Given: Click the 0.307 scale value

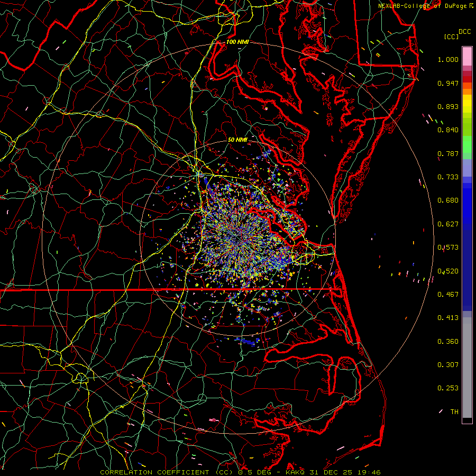Looking at the screenshot, I should (448, 365).
